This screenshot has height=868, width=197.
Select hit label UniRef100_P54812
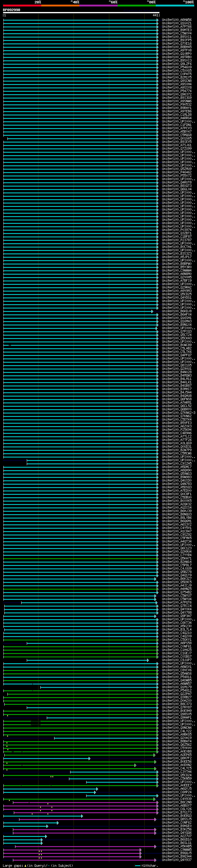pos(177,690)
